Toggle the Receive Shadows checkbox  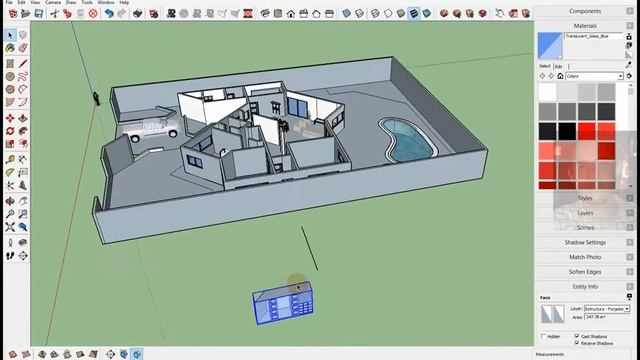tap(577, 343)
